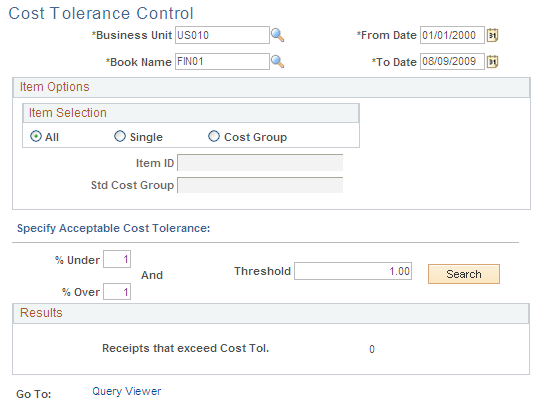Click the Search button
Screen dimensions: 549x412
[x=464, y=274]
